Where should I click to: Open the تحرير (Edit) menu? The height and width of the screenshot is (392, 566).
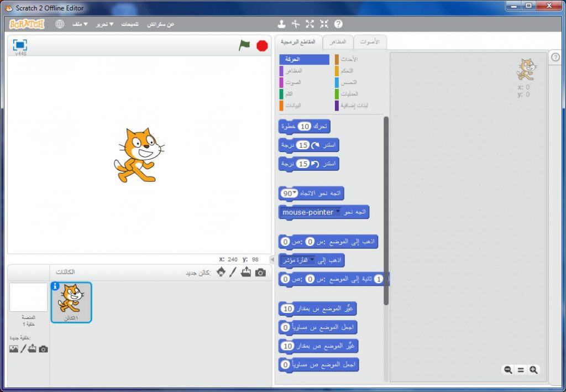(x=104, y=24)
